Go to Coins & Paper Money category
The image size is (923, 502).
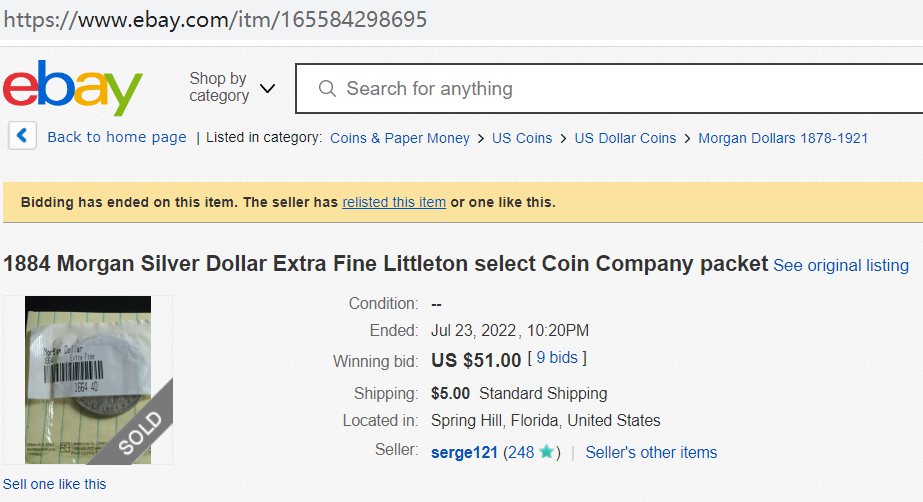(x=400, y=138)
